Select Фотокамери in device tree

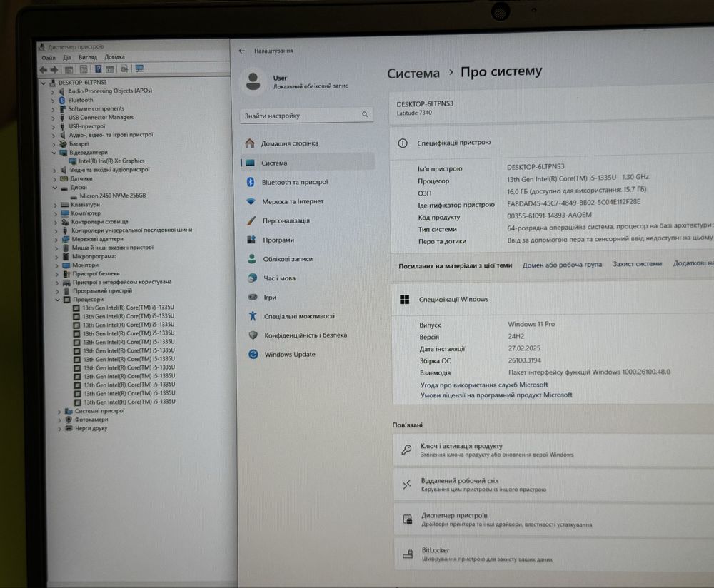pos(91,420)
